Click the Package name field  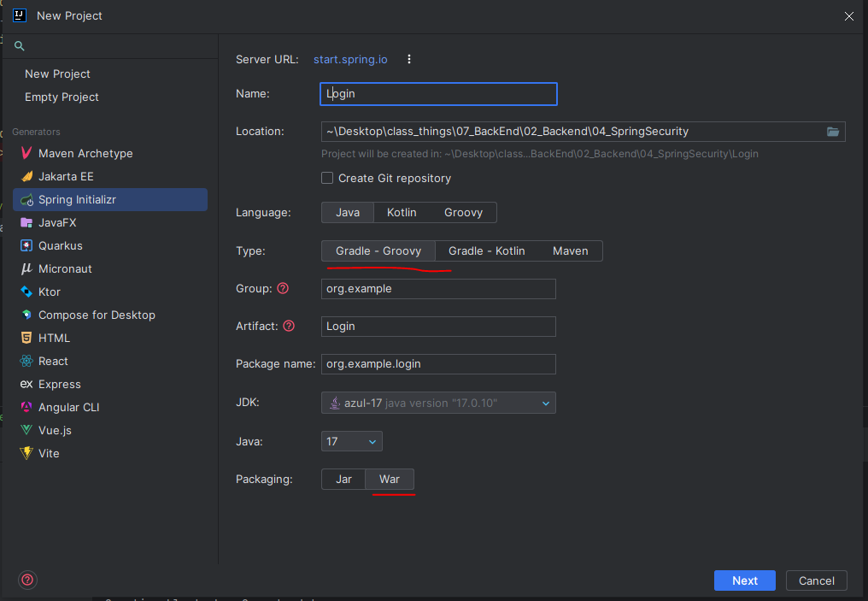pos(438,364)
